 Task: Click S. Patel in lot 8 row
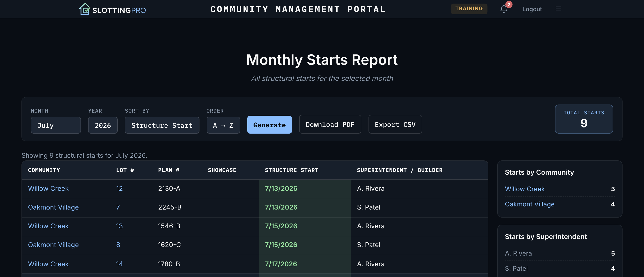(369, 245)
